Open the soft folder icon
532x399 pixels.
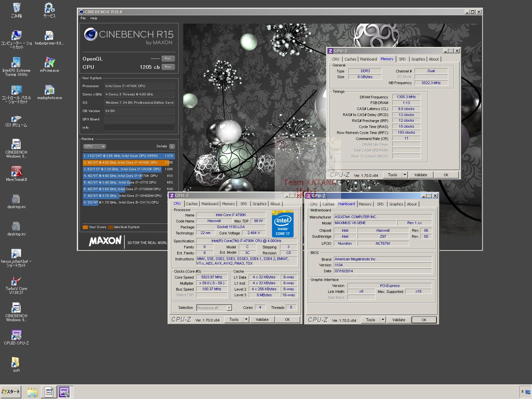point(16,364)
